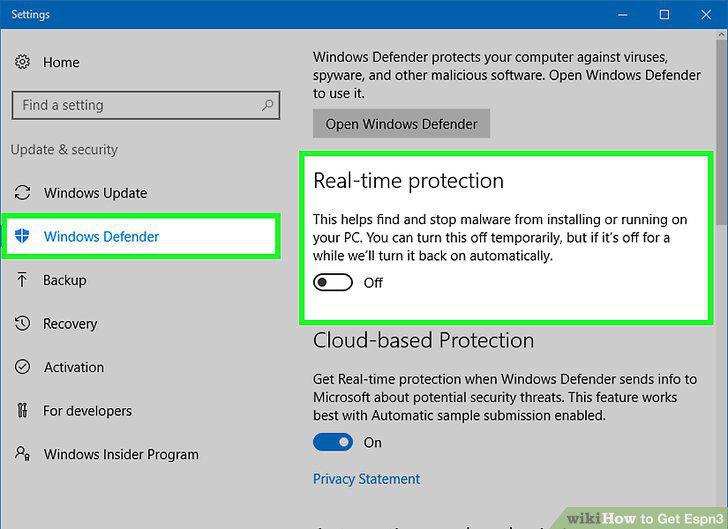Viewport: 728px width, 529px height.
Task: Turn on the Real-time protection toggle
Action: tap(332, 282)
